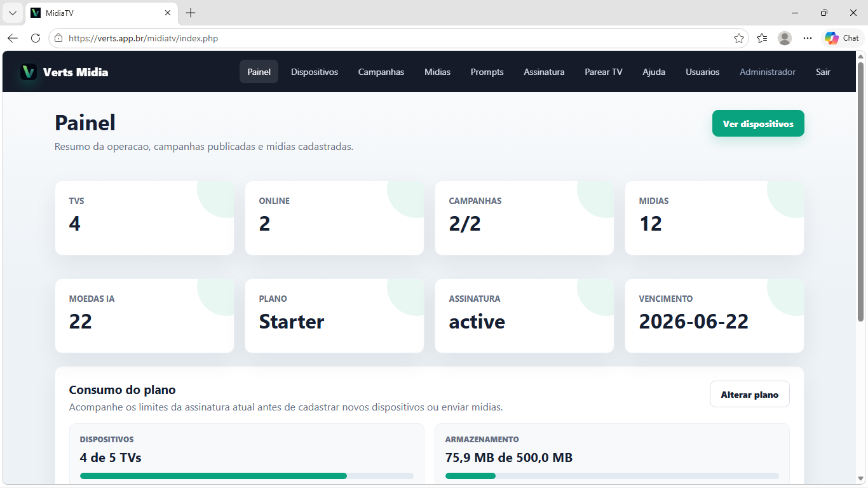Click the ASSINATURA card value active
This screenshot has height=488, width=868.
pos(477,322)
